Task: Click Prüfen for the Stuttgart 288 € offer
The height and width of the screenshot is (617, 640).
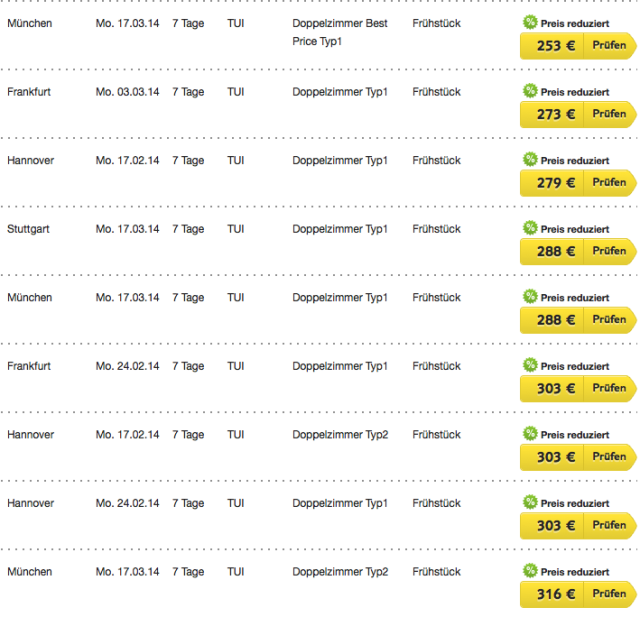Action: (x=609, y=251)
